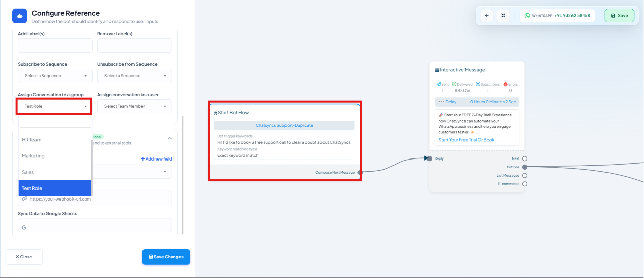Screen dimensions: 644x278
Task: Click Save Changes button
Action: tap(166, 257)
